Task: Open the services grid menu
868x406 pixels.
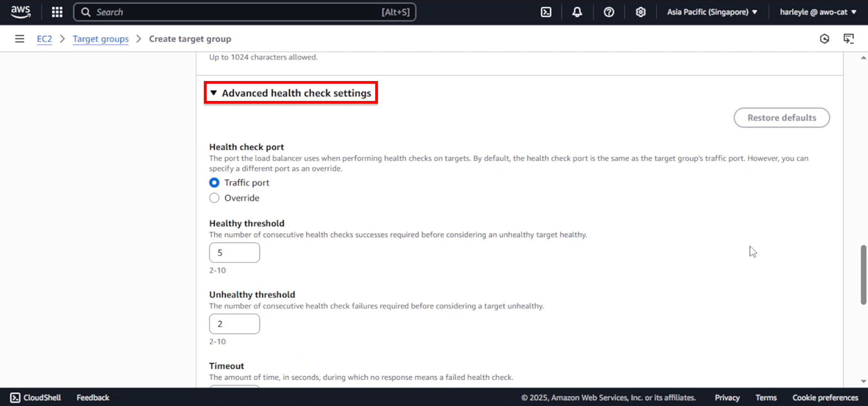Action: pyautogui.click(x=57, y=12)
